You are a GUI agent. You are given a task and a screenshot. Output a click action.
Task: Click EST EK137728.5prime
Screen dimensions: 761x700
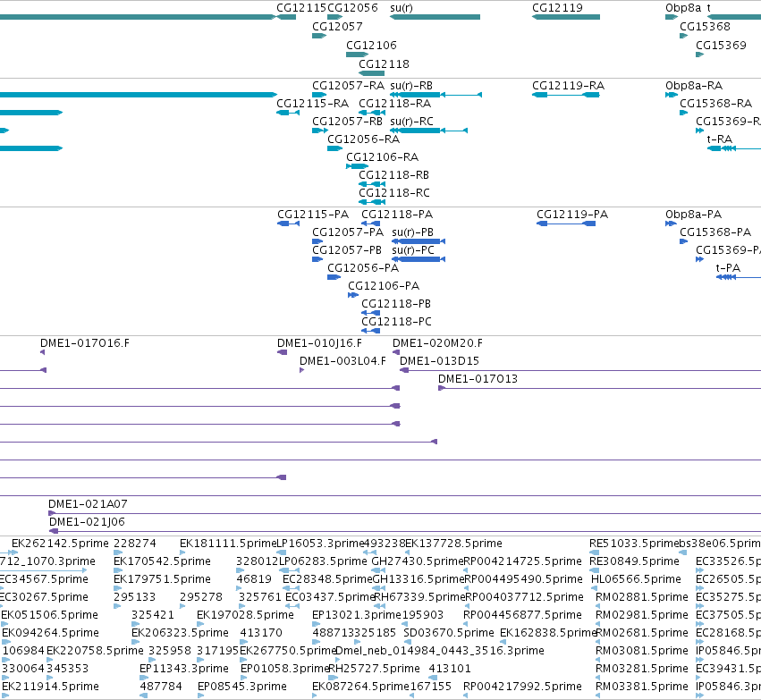point(453,544)
